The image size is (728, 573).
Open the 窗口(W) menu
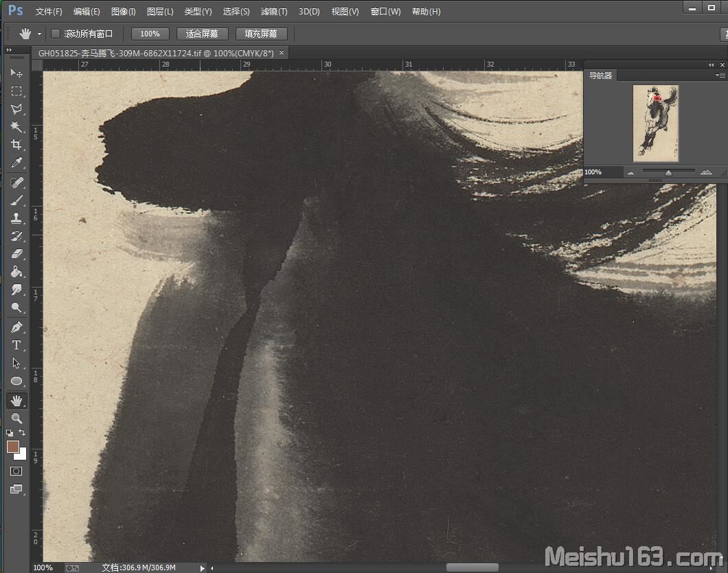[385, 12]
